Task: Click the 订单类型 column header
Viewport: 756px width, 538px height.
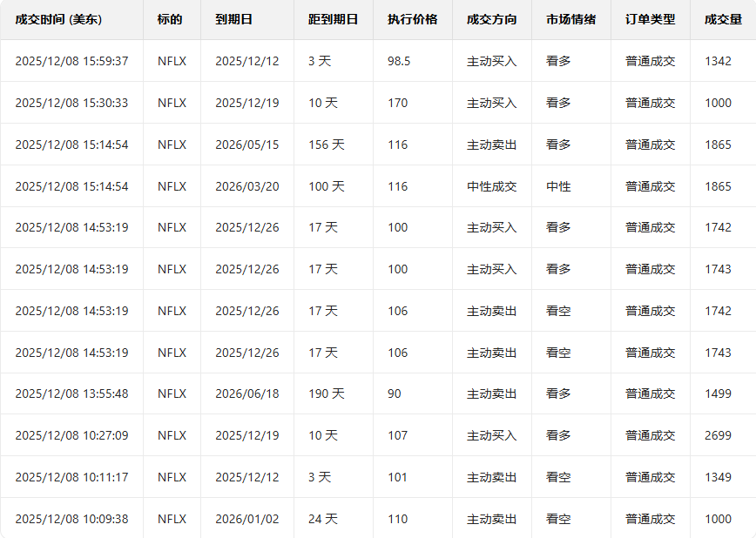Action: 650,19
